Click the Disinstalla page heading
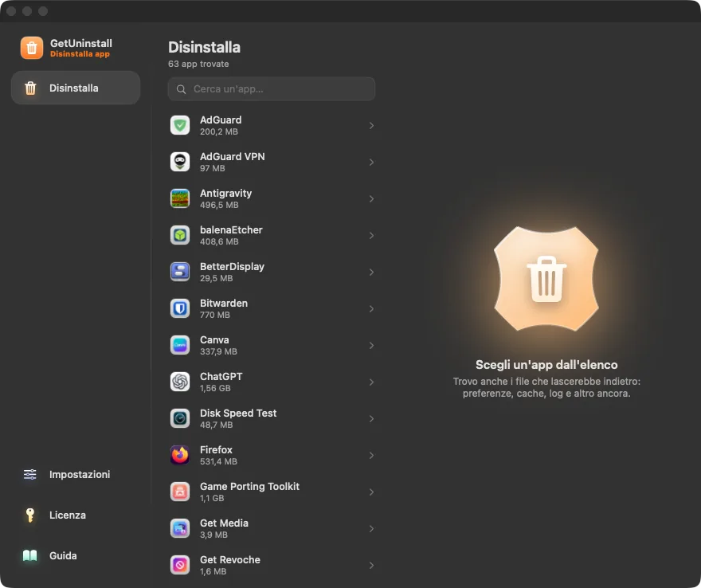Viewport: 701px width, 588px height. (204, 47)
